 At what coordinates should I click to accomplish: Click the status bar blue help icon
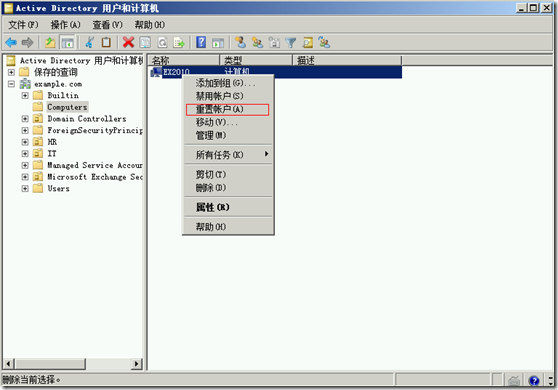(x=534, y=381)
